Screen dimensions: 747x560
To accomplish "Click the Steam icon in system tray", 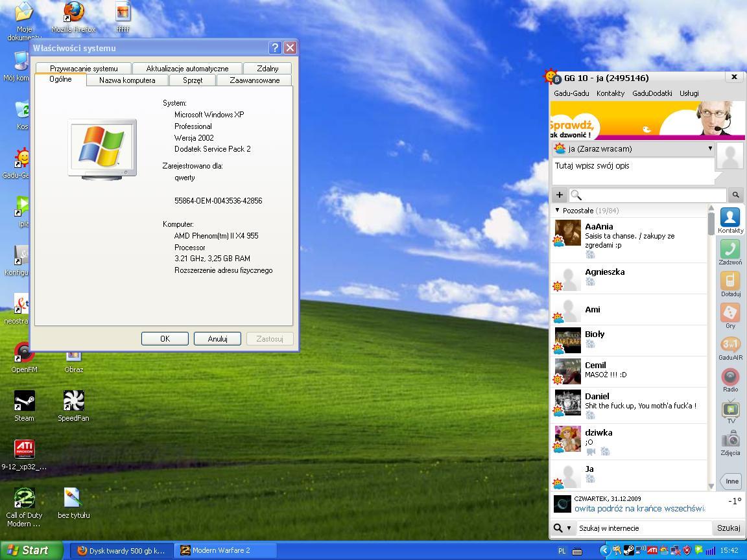I will click(x=629, y=550).
